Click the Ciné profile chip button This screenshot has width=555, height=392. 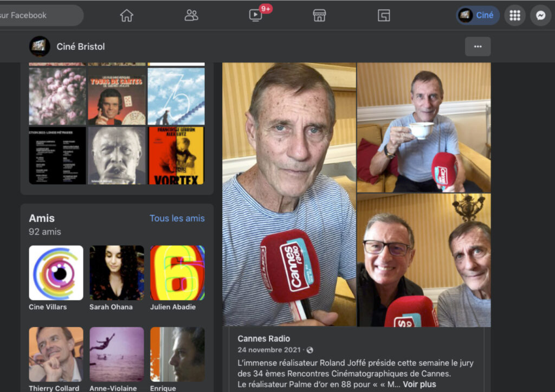(477, 16)
